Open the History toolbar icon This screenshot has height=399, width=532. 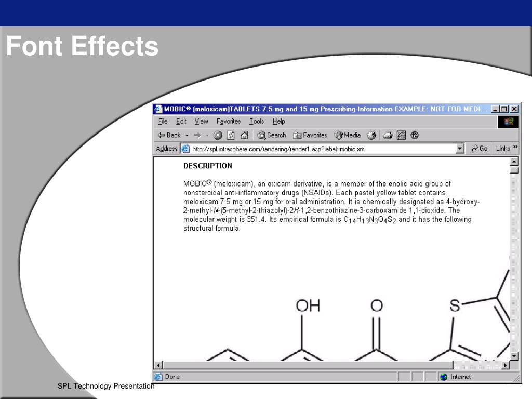coord(371,136)
